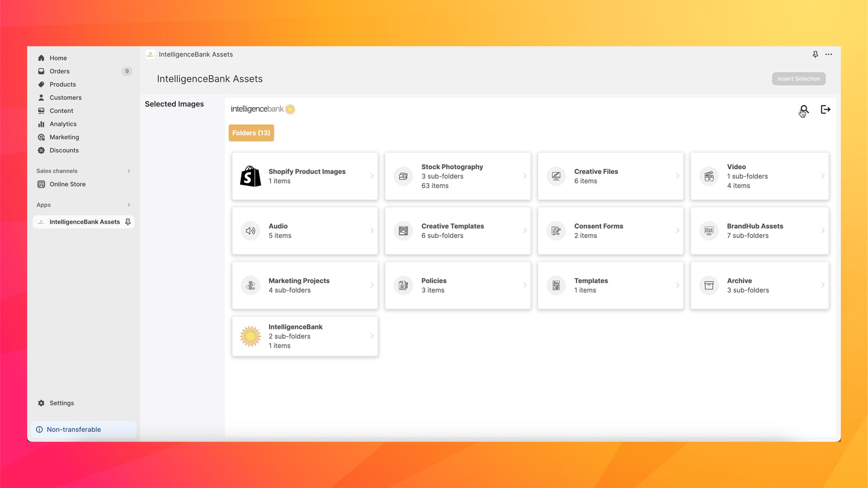Viewport: 868px width, 488px height.
Task: Click the Orders inbox icon
Action: click(x=41, y=71)
